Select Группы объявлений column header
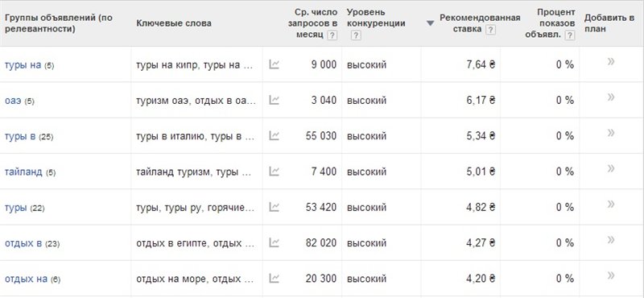The height and width of the screenshot is (298, 644). tap(58, 23)
